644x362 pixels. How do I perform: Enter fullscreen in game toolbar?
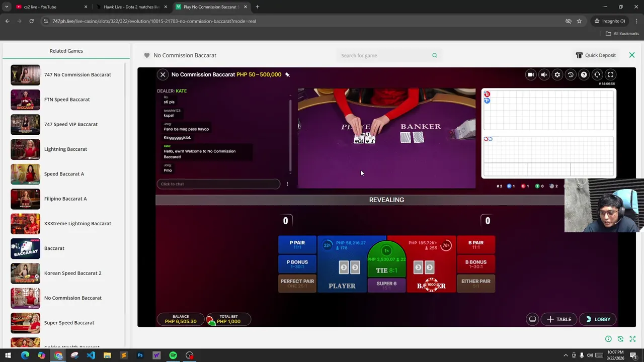(610, 74)
